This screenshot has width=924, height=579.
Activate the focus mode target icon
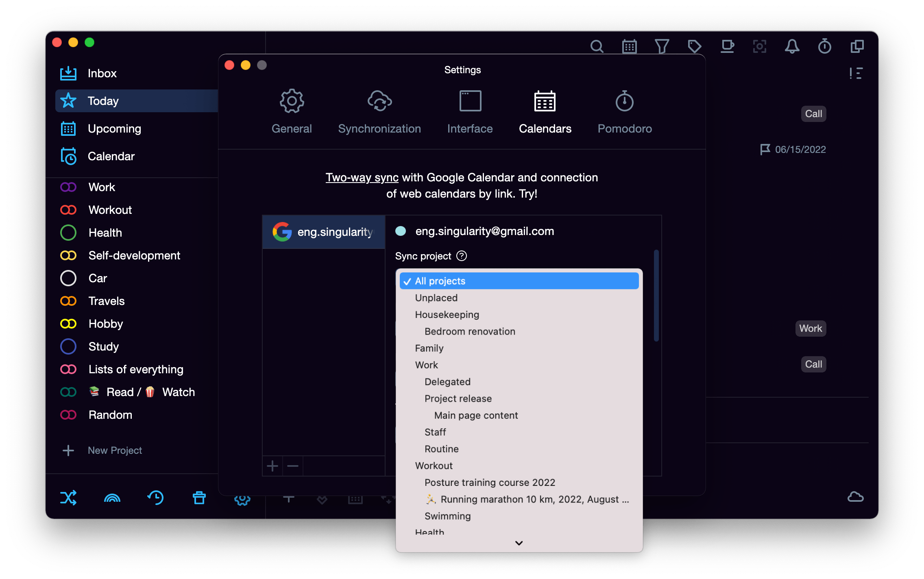759,46
